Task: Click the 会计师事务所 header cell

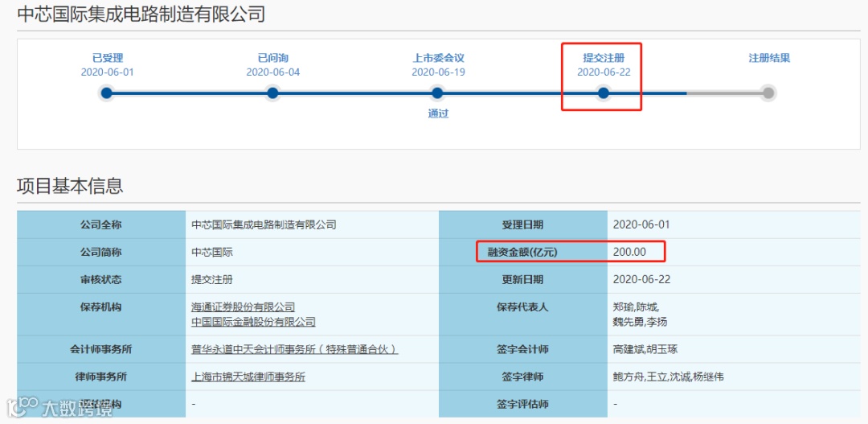Action: pos(101,350)
